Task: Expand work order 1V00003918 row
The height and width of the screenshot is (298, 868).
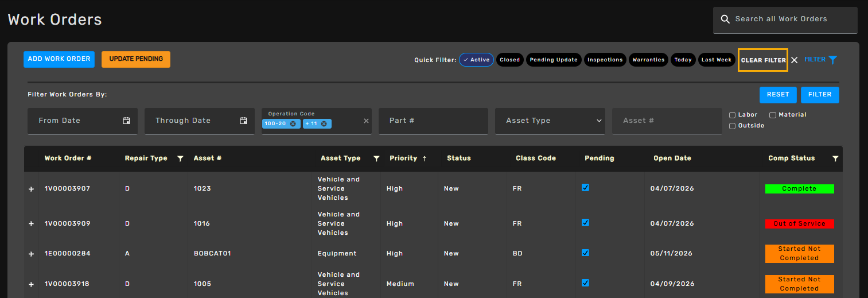Action: tap(32, 284)
